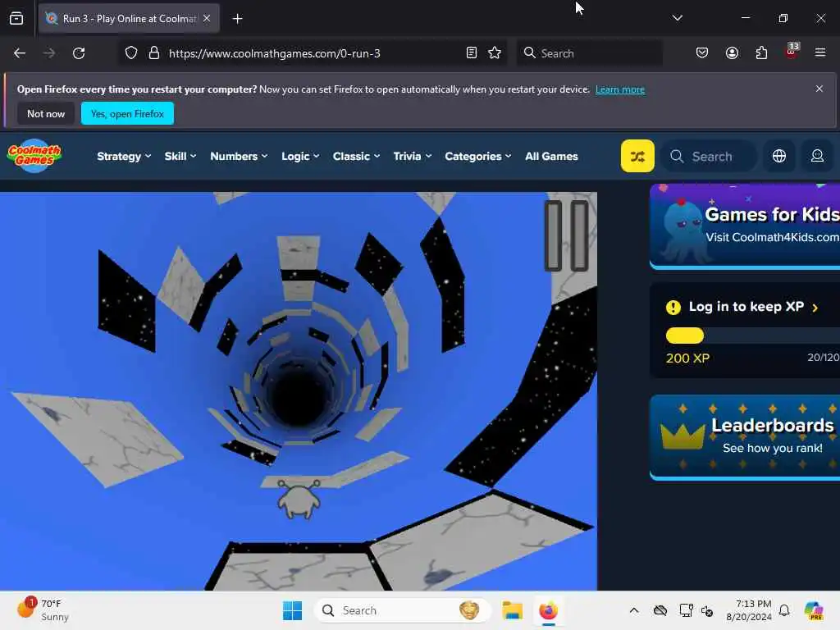Open extension with 13 badge

point(792,52)
